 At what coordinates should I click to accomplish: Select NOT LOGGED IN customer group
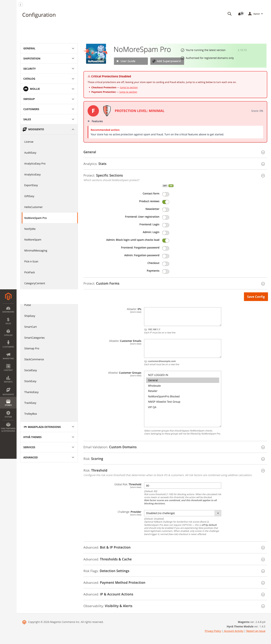pos(183,375)
